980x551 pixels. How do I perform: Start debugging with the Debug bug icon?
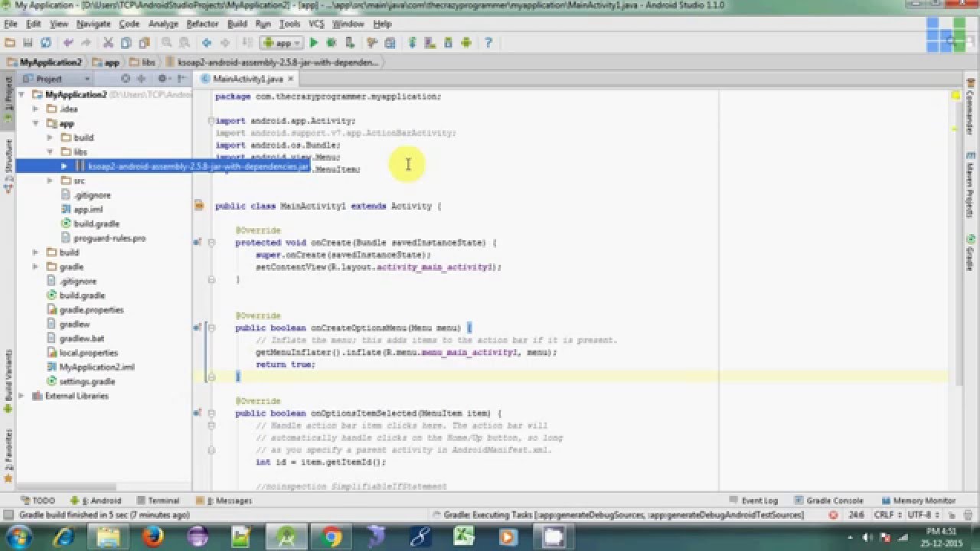(332, 43)
